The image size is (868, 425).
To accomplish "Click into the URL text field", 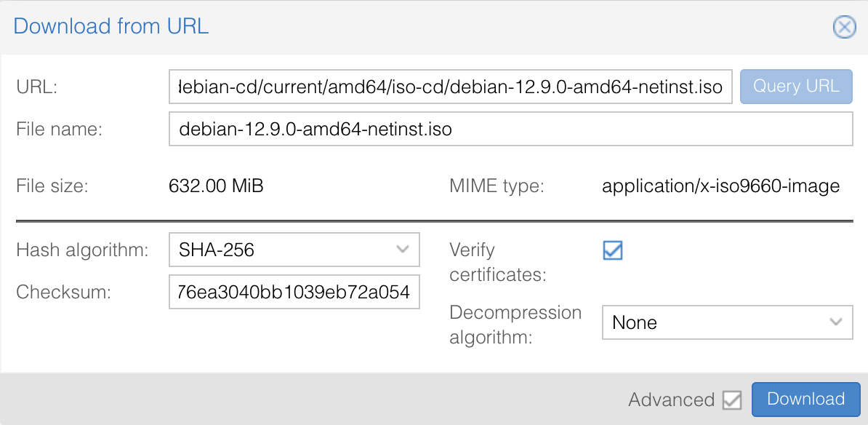I will coord(451,87).
